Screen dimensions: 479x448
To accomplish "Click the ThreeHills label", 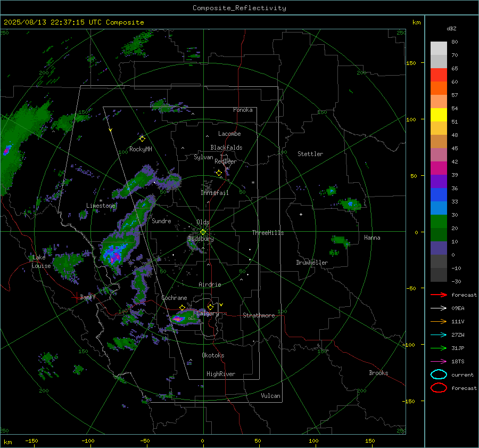I will 268,233.
